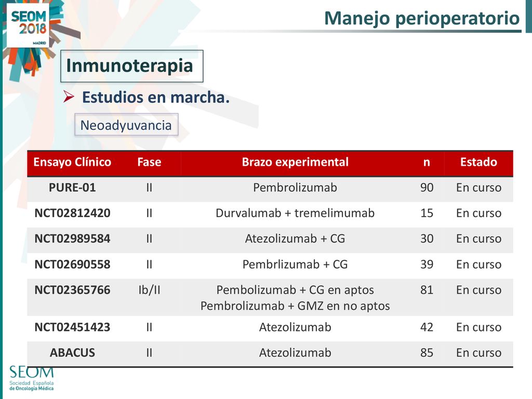The width and height of the screenshot is (532, 399).
Task: Click the SEOM 2018 Madrid logo
Action: coord(28,26)
